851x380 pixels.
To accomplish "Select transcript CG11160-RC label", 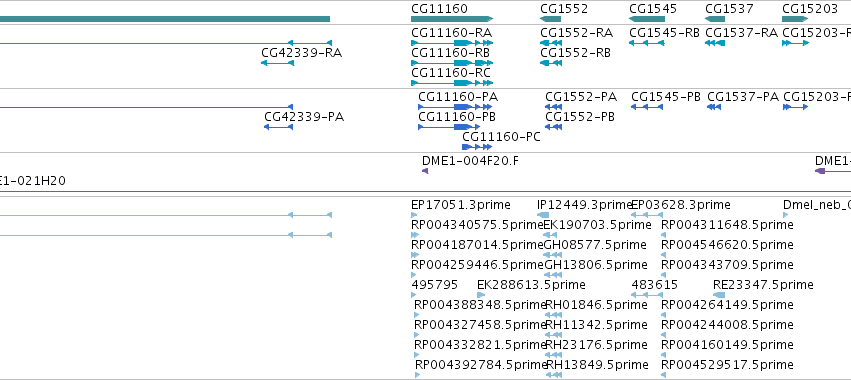I will [451, 73].
